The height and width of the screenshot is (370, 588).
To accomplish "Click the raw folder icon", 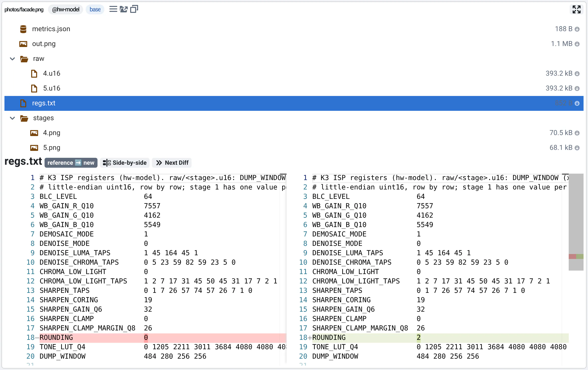I will point(24,59).
